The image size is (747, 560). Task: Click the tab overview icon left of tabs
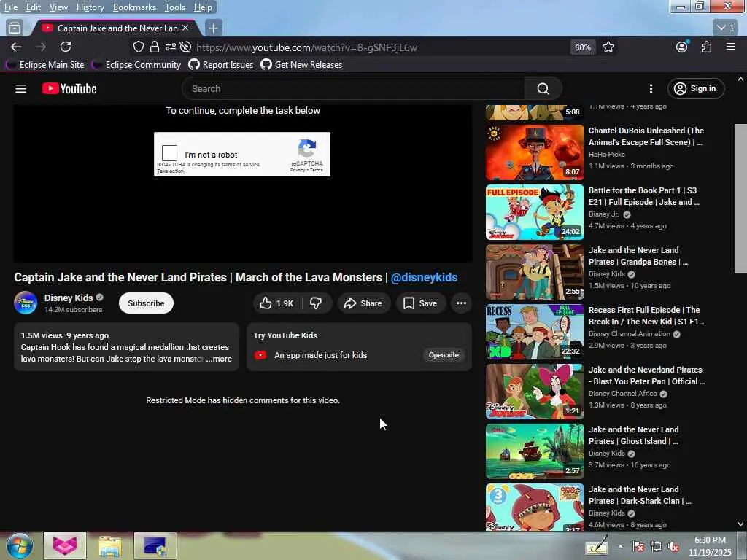coord(15,28)
